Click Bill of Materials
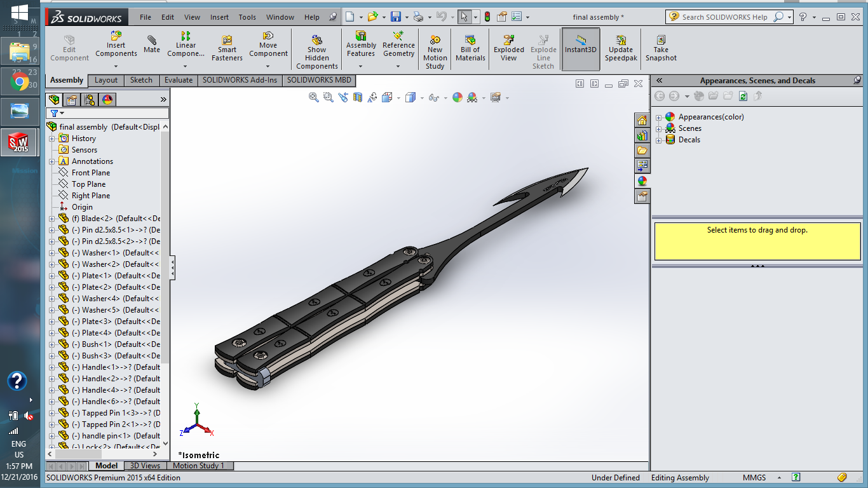Screen dimensions: 868x488 470,48
